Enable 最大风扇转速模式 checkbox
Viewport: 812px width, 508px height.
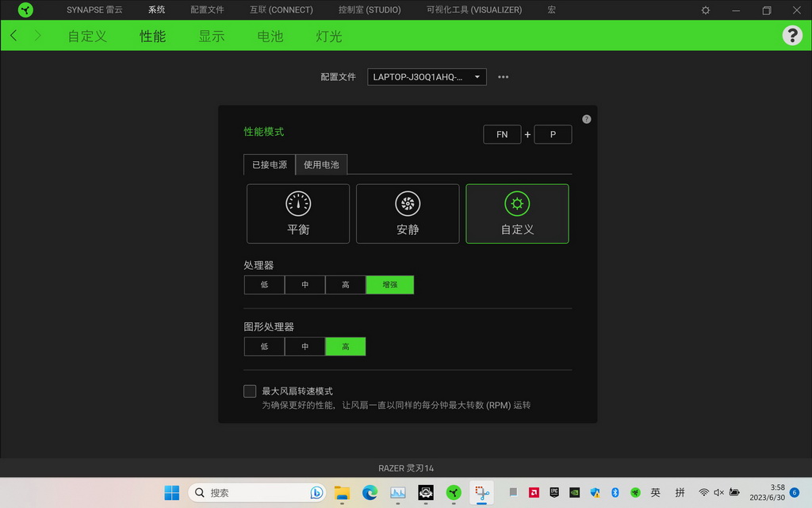(x=250, y=391)
